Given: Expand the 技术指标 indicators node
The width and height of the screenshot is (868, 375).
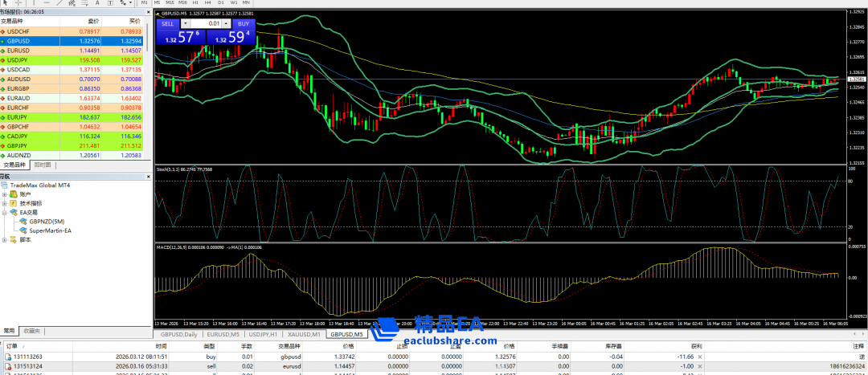Looking at the screenshot, I should point(5,204).
